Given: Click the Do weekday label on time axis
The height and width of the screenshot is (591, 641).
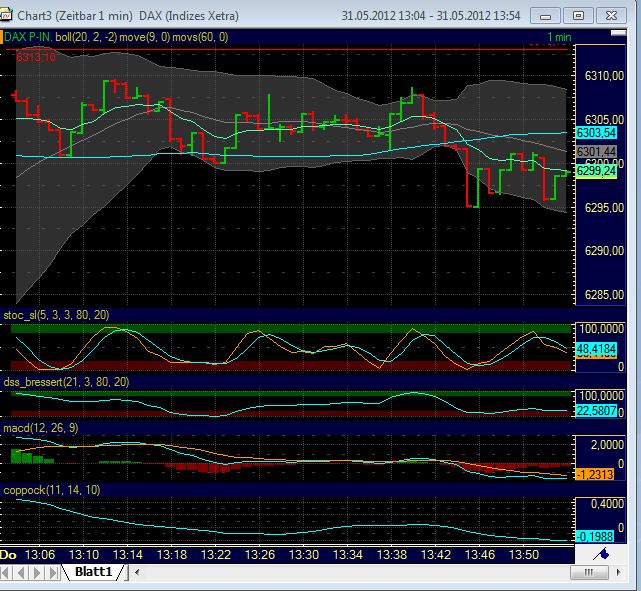Looking at the screenshot, I should tap(8, 555).
